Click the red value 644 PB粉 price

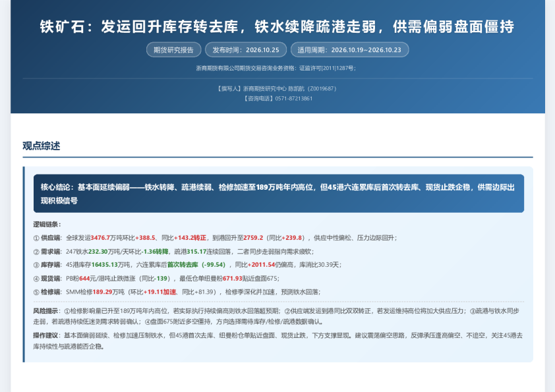[x=84, y=279]
